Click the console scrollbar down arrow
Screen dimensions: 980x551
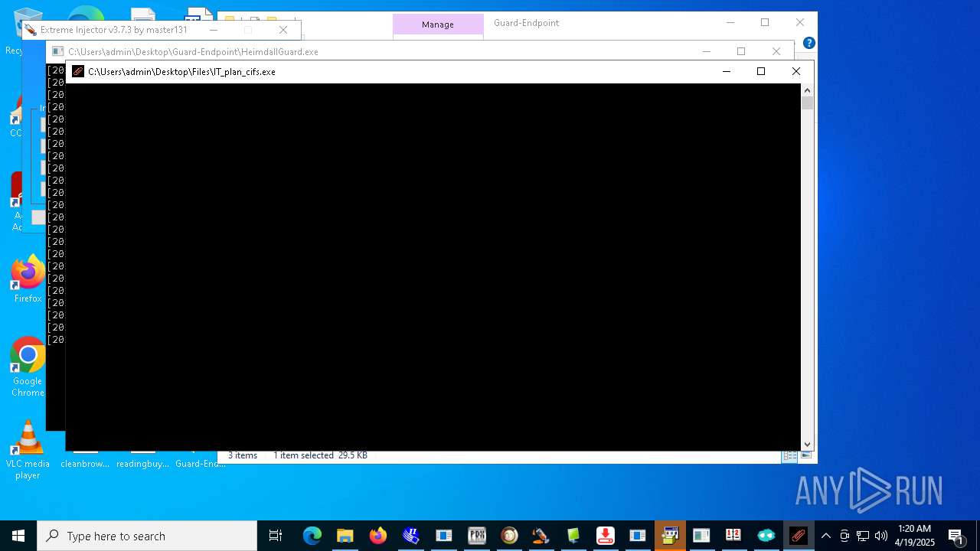coord(807,444)
